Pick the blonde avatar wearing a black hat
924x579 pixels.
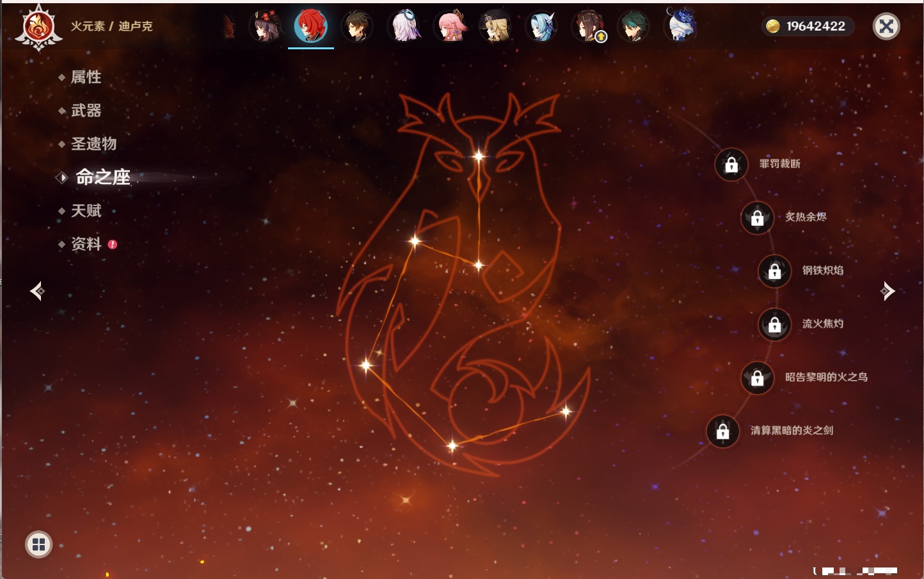coord(496,26)
